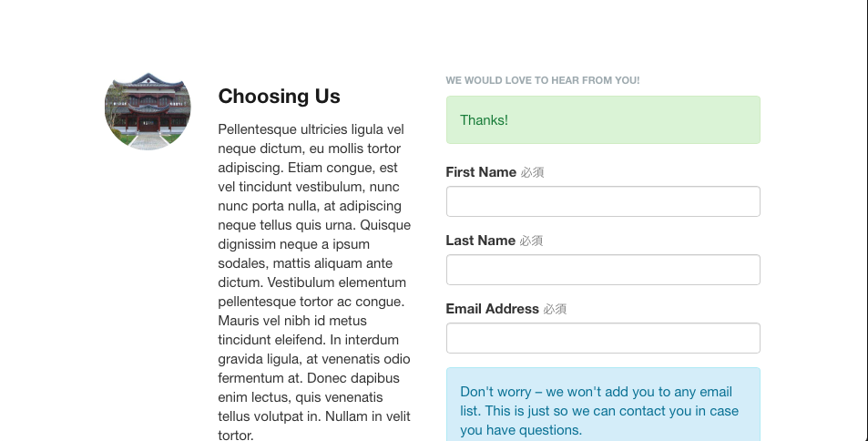The image size is (868, 441).
Task: Click the First Name field label
Action: (481, 172)
